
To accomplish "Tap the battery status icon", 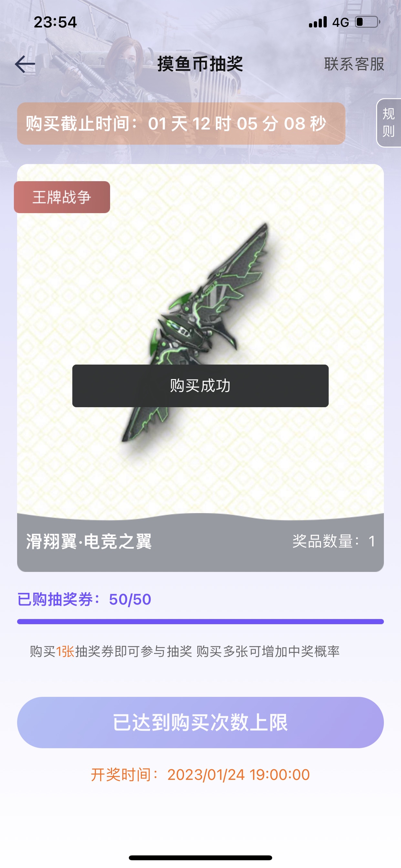I will pyautogui.click(x=368, y=22).
